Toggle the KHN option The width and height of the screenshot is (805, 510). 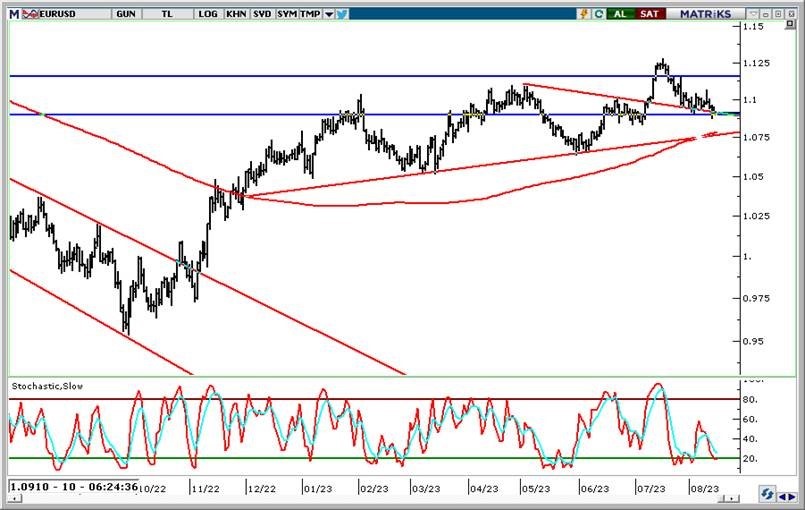click(235, 14)
